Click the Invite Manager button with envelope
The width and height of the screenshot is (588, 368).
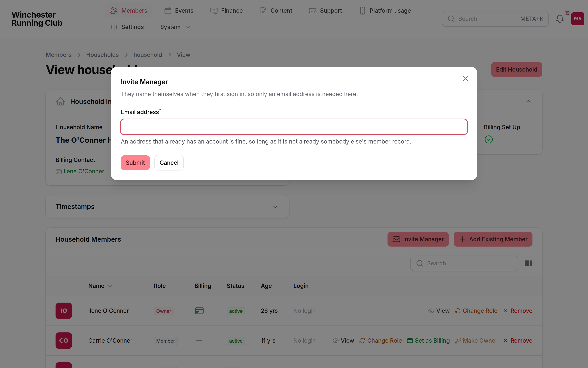coord(418,239)
